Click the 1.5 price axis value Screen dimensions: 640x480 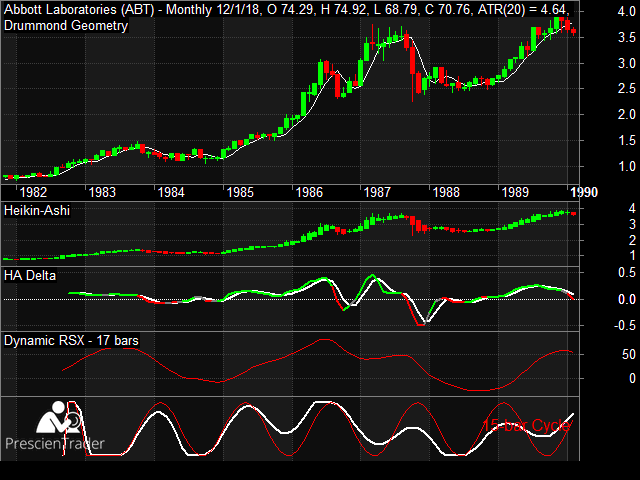(x=627, y=140)
